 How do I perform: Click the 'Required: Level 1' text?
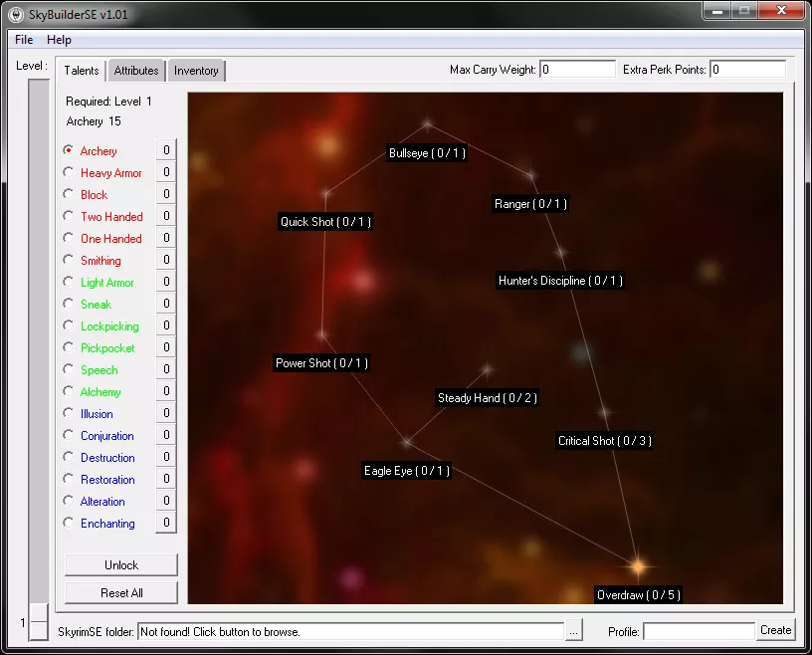point(108,102)
